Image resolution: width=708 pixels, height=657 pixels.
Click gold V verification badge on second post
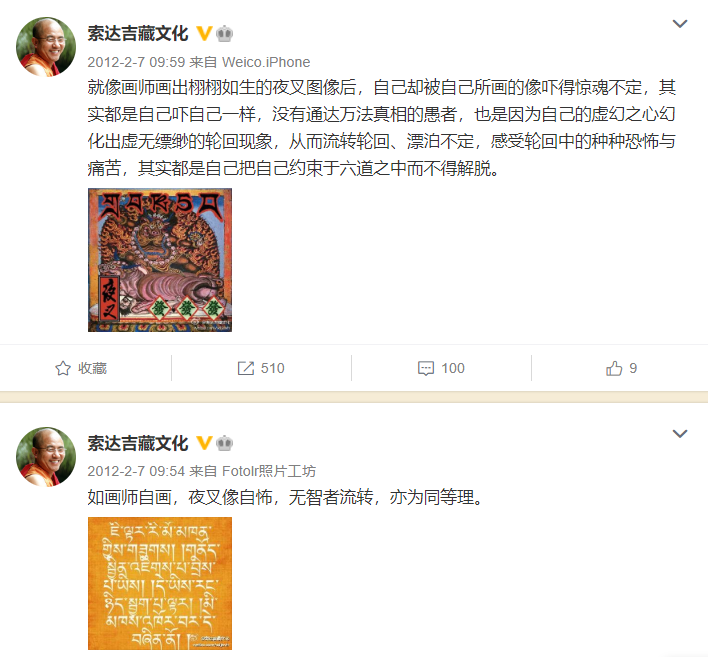[204, 443]
